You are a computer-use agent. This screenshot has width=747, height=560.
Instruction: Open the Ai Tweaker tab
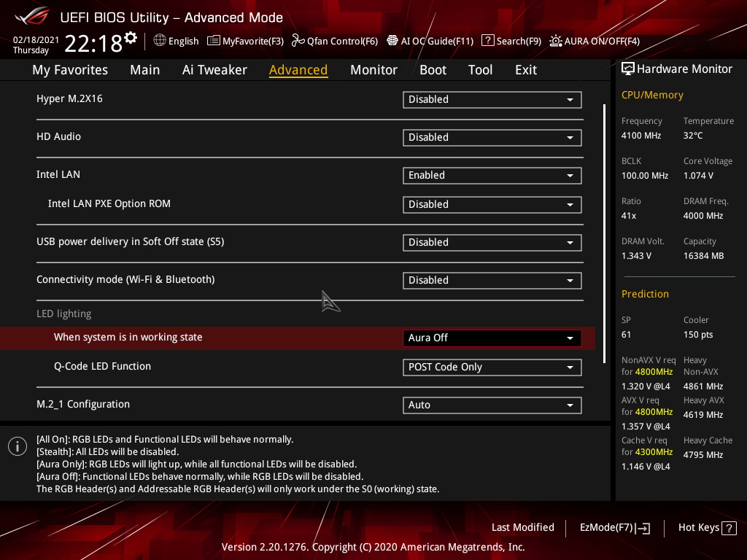(x=214, y=70)
